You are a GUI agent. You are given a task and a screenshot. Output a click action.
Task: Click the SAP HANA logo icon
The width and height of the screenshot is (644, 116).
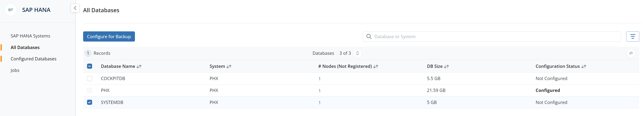pos(11,10)
